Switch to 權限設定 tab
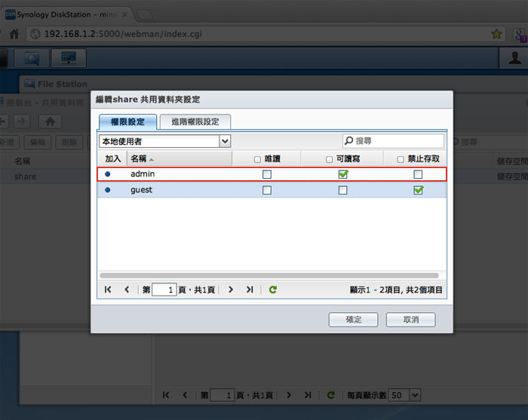This screenshot has height=420, width=528. pos(127,122)
